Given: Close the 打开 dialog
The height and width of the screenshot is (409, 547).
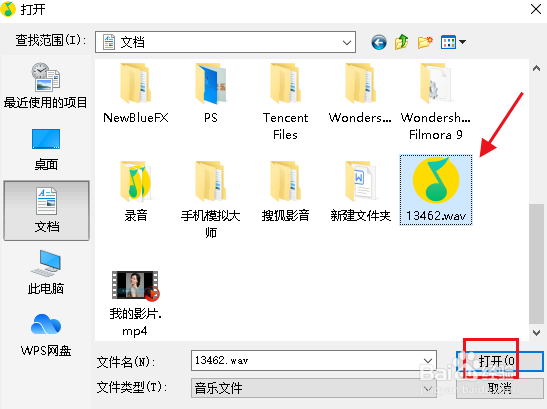Looking at the screenshot, I should tap(536, 9).
